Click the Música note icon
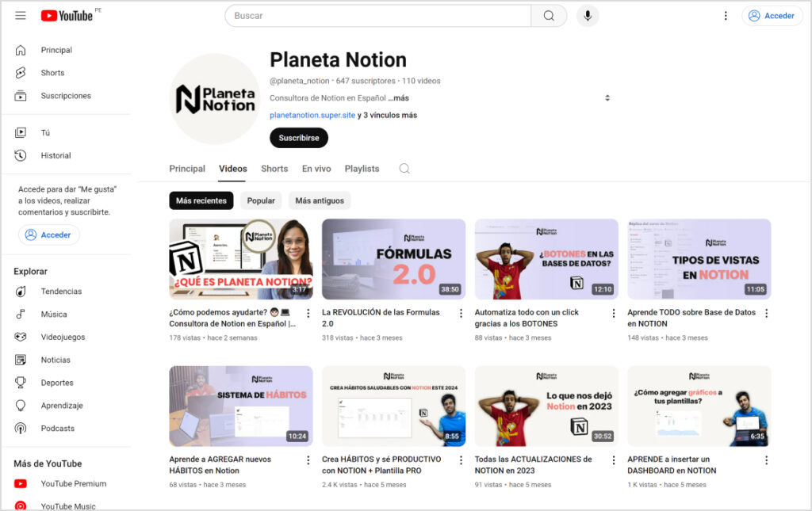 (20, 314)
